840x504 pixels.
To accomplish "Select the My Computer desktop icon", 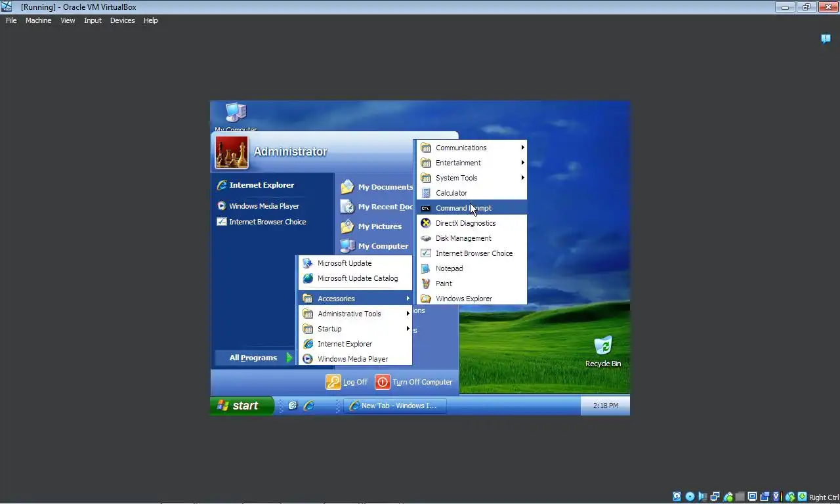I will coord(236,117).
